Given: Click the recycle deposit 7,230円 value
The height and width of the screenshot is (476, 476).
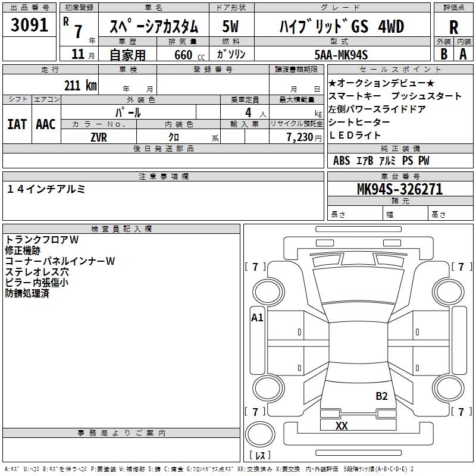Looking at the screenshot, I should point(302,137).
